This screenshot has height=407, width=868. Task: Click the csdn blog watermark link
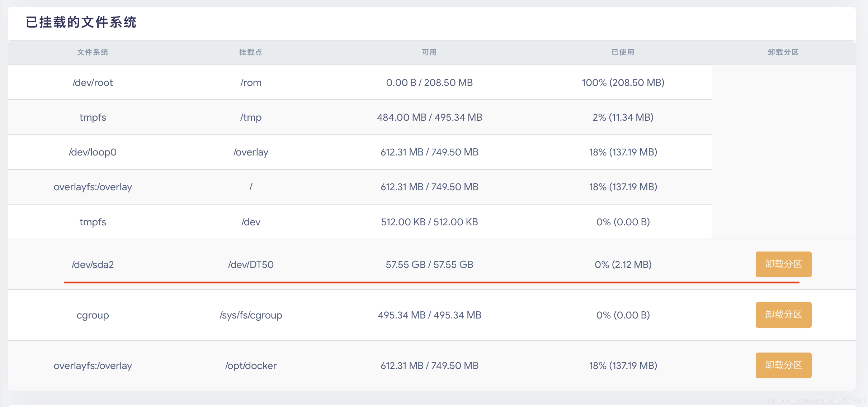(x=816, y=401)
